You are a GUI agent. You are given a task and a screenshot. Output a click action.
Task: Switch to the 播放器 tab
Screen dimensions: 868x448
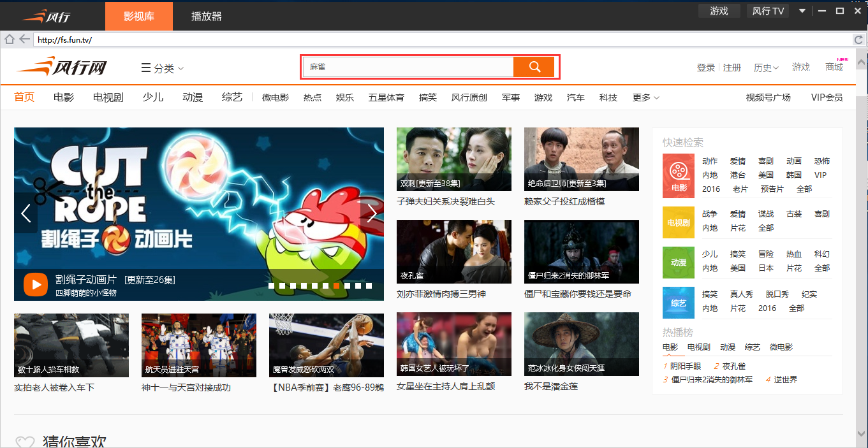pyautogui.click(x=206, y=16)
